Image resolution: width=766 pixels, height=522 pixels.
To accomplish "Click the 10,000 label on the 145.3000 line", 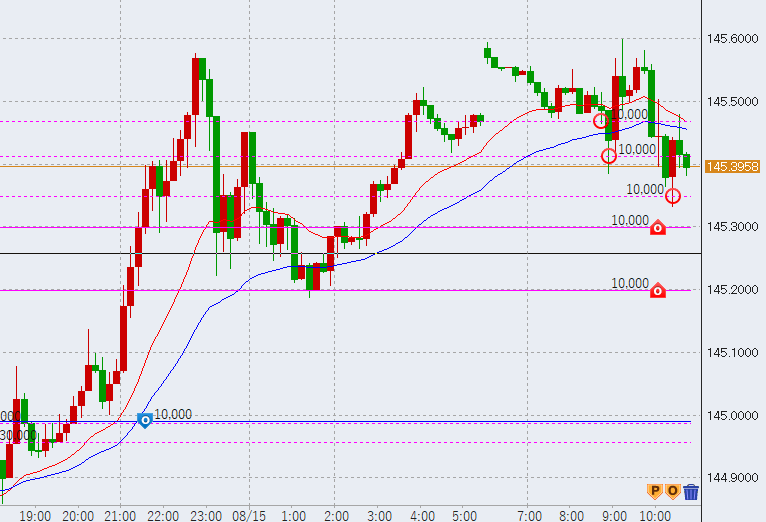I will point(630,220).
